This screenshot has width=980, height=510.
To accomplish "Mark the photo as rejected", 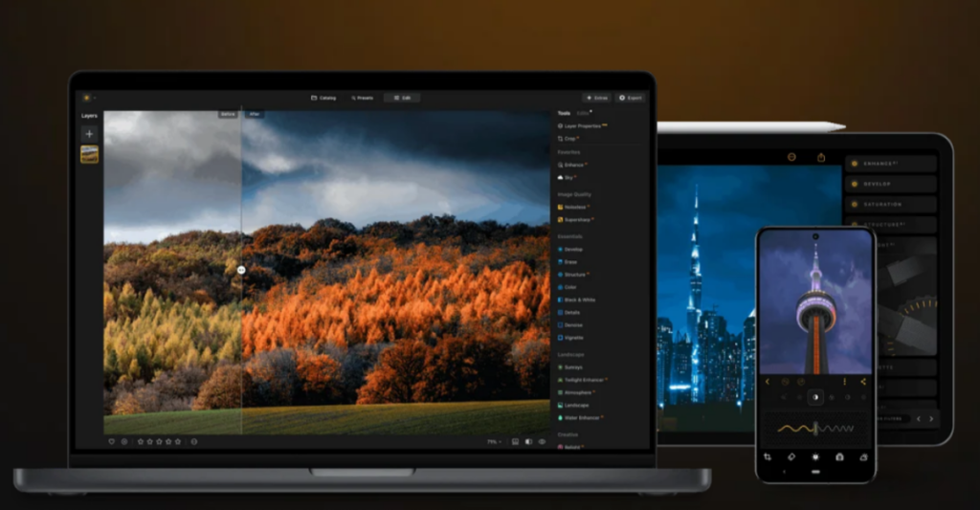I will click(x=124, y=441).
